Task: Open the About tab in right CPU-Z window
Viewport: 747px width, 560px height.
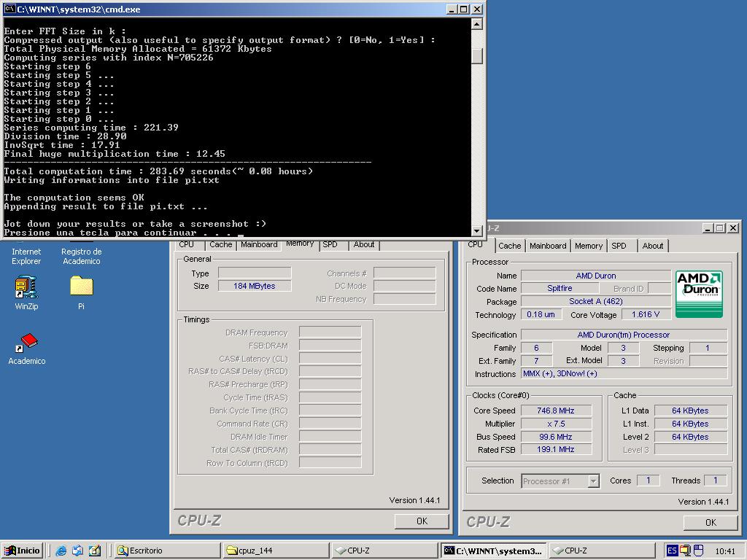Action: coord(653,246)
